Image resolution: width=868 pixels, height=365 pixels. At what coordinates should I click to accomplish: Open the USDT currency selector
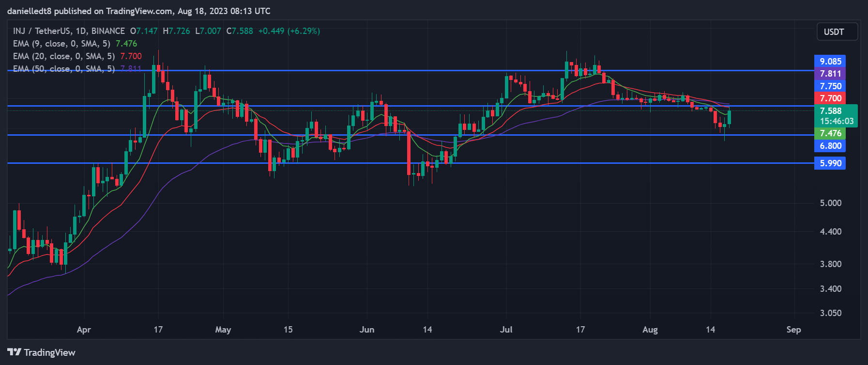pos(837,32)
